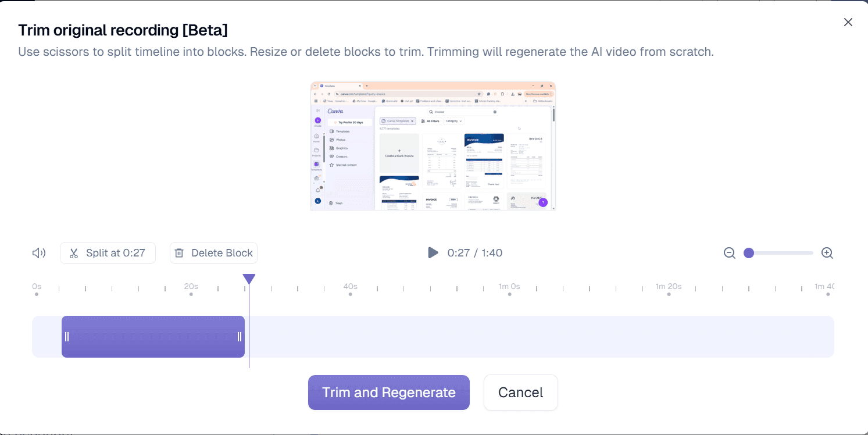
Task: Click the zoom in magnifier icon
Action: pos(827,252)
